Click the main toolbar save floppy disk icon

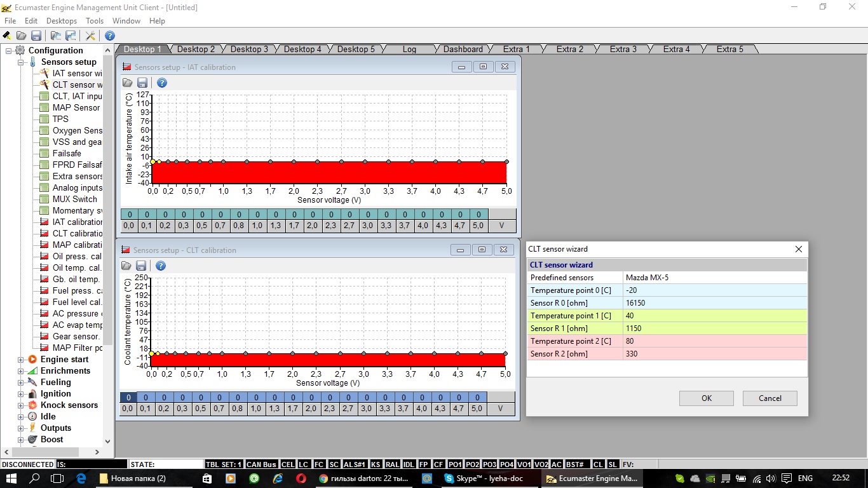[x=36, y=36]
